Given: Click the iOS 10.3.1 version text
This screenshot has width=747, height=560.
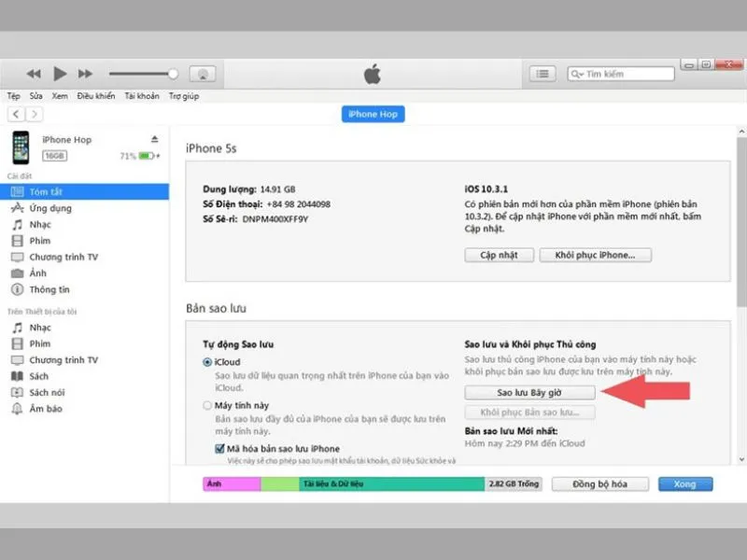Looking at the screenshot, I should point(486,189).
